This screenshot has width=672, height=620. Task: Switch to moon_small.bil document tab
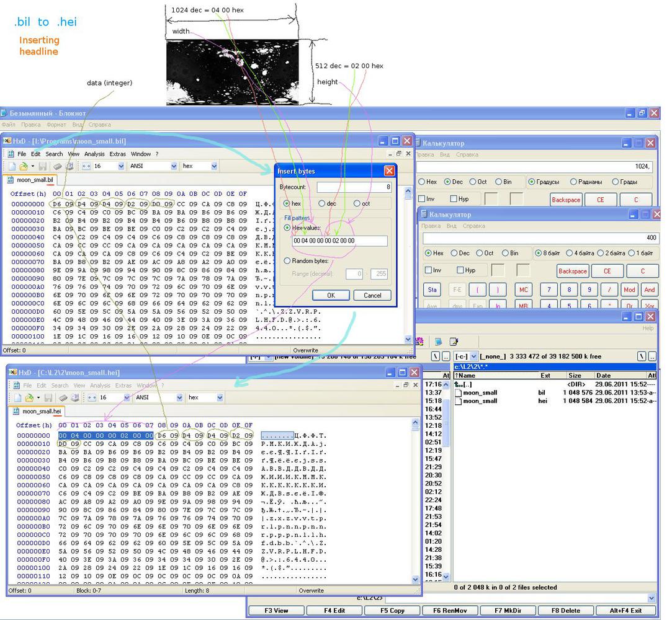click(x=30, y=180)
